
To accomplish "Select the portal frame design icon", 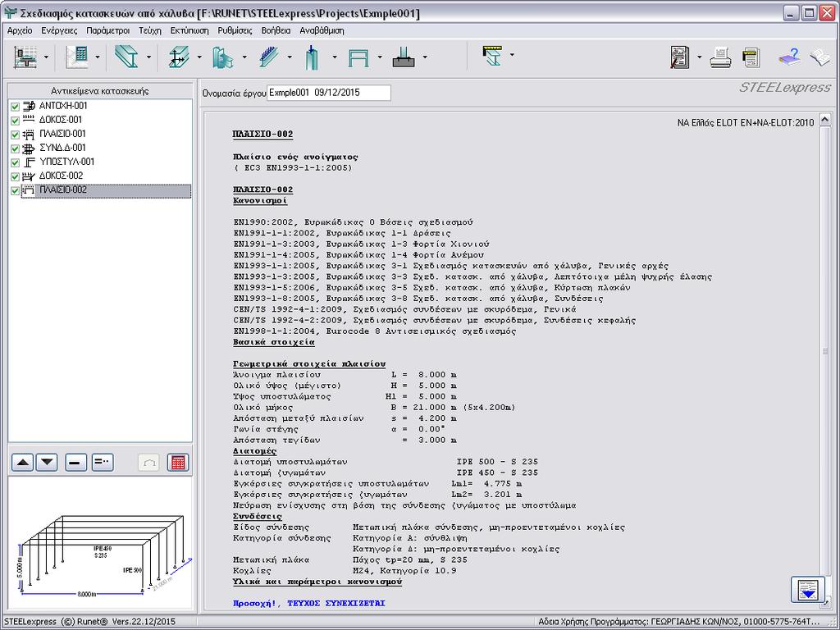I will point(358,57).
